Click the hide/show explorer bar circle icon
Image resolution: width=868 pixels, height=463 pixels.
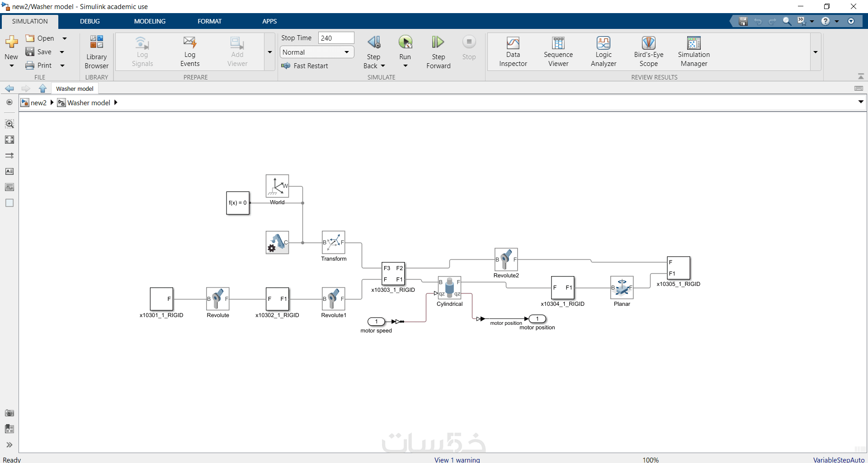click(9, 102)
